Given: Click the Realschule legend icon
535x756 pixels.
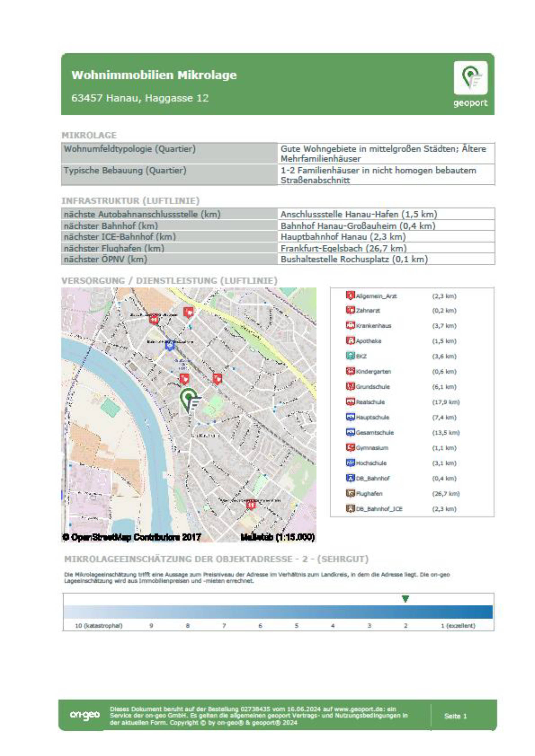Looking at the screenshot, I should tap(350, 402).
